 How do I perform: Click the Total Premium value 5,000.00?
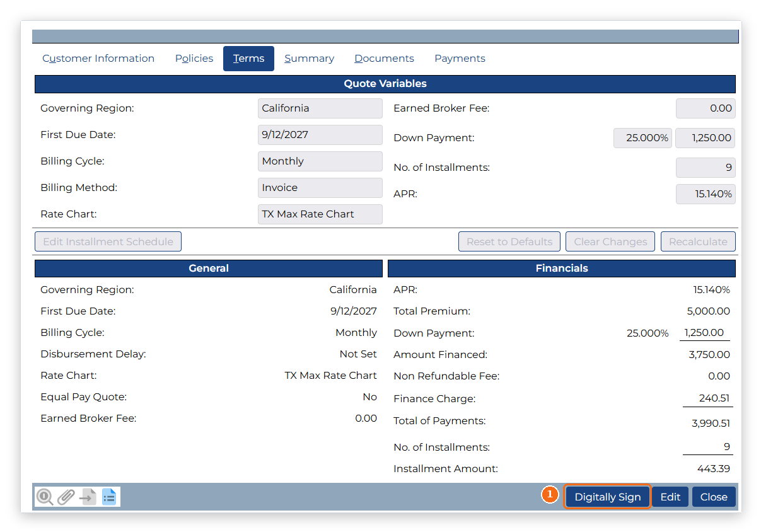pos(709,311)
